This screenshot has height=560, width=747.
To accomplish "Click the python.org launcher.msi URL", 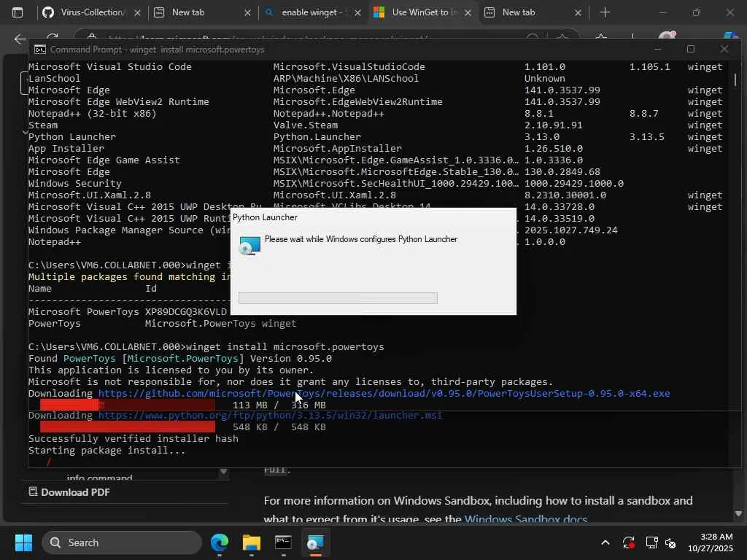I will (270, 415).
